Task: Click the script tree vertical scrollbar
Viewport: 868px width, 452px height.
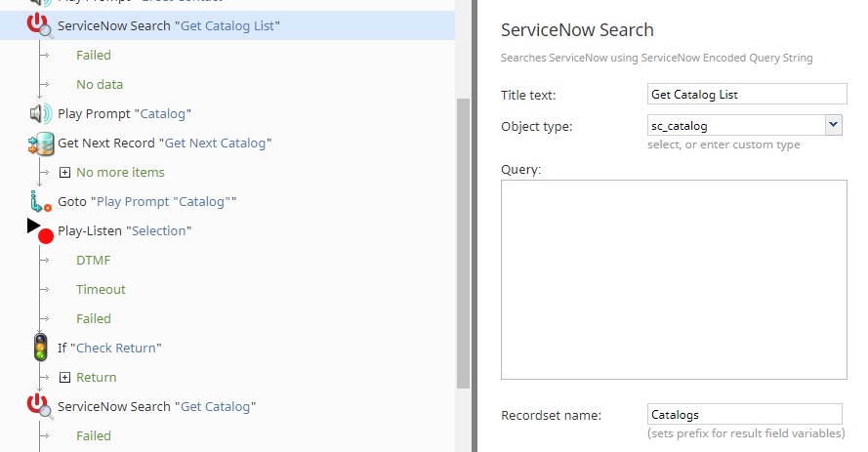Action: click(464, 243)
